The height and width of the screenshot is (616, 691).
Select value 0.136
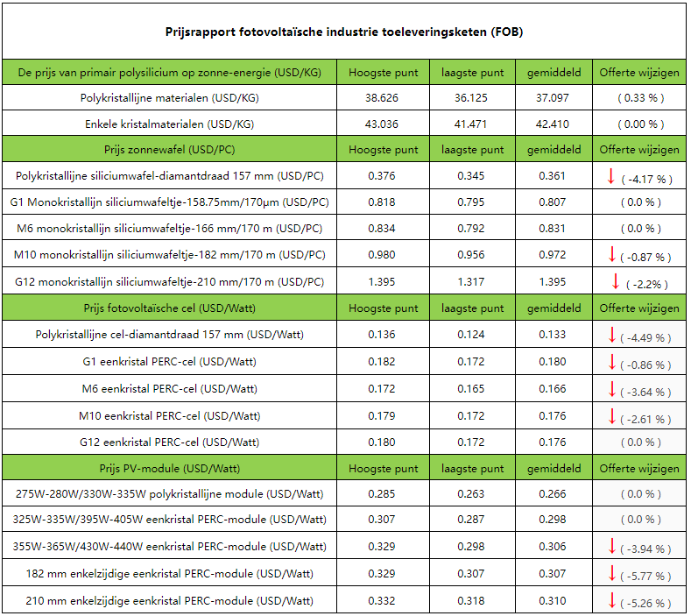coord(382,335)
